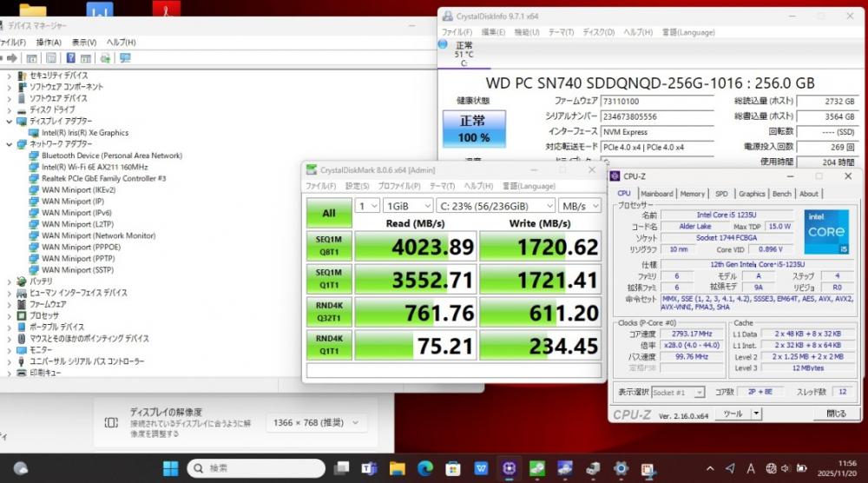Click the blue disk status circle in CrystalDiskInfo
The width and height of the screenshot is (868, 483).
443,44
